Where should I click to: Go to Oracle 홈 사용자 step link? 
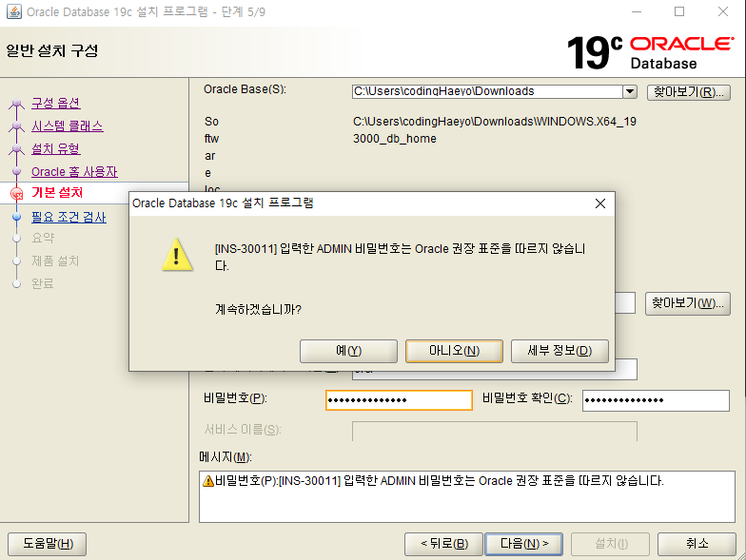coord(74,171)
